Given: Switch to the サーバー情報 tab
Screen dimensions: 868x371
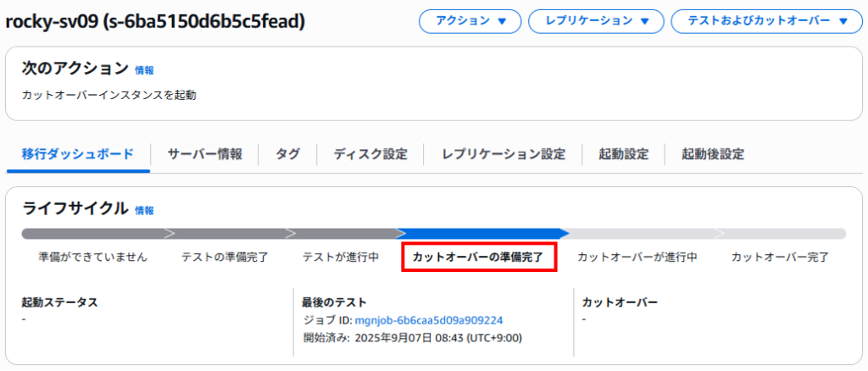Looking at the screenshot, I should click(205, 154).
